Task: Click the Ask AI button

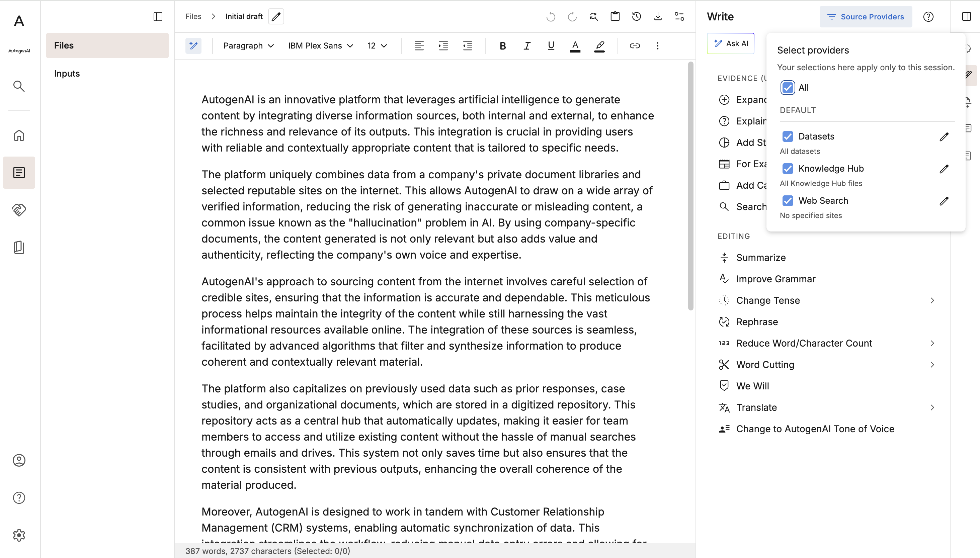Action: (730, 43)
